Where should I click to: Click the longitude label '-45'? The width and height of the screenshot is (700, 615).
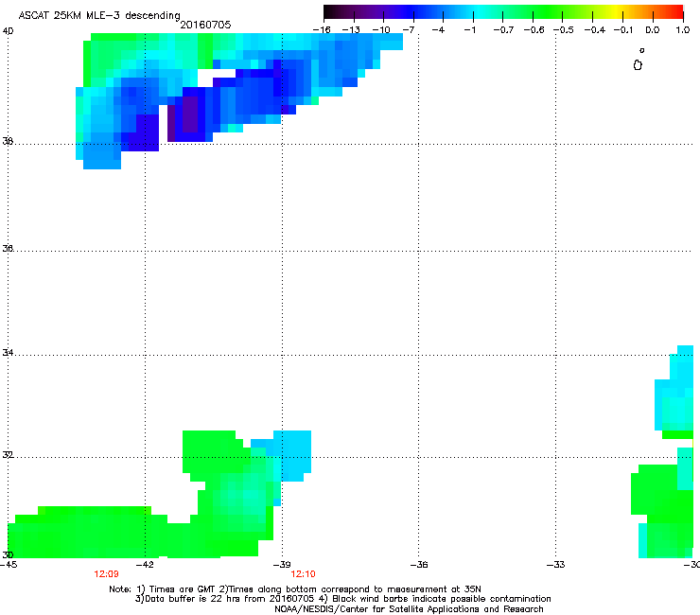[9, 565]
